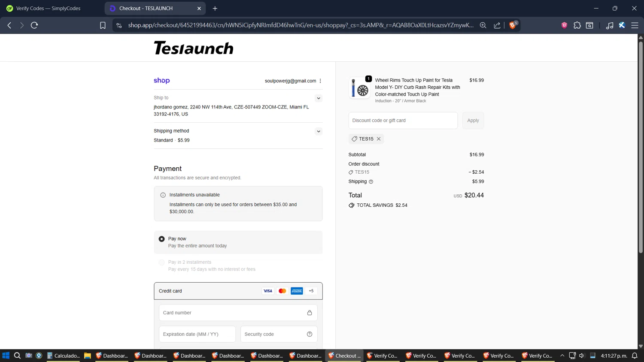This screenshot has height=362, width=644.
Task: Open the pink shield extension icon
Action: [x=564, y=25]
